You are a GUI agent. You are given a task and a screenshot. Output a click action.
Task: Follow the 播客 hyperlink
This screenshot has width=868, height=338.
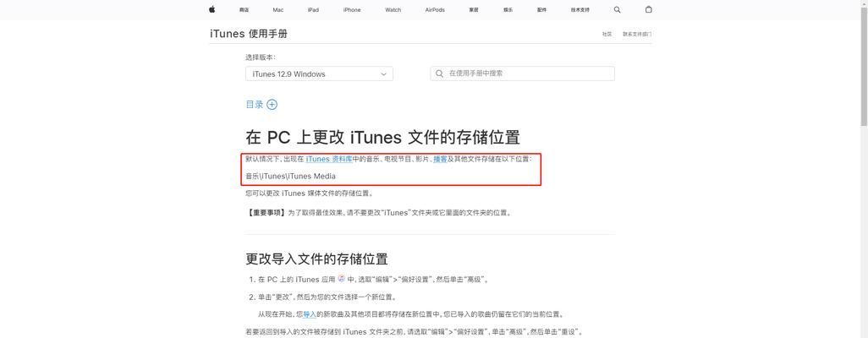point(440,159)
